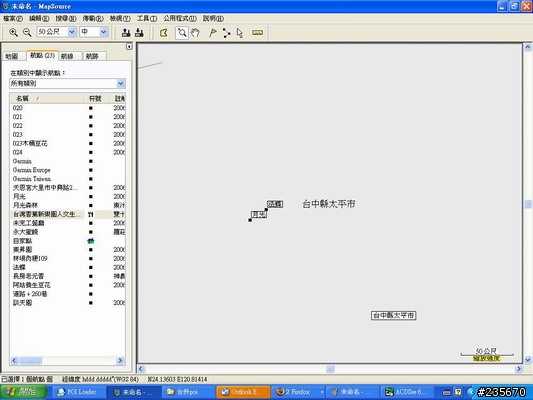This screenshot has height=400, width=533.
Task: Click the map horizontal scroll thumb
Action: [330, 369]
